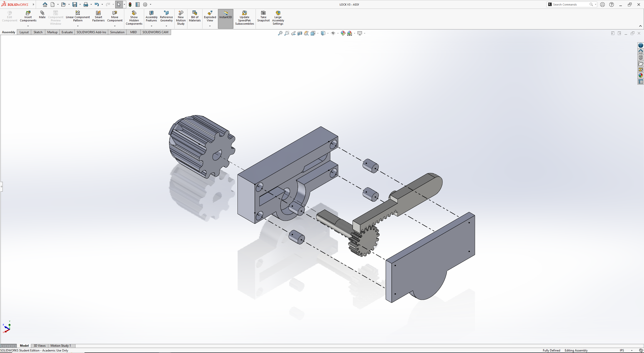This screenshot has height=353, width=644.
Task: Toggle the rebuild traffic light icon
Action: click(130, 5)
